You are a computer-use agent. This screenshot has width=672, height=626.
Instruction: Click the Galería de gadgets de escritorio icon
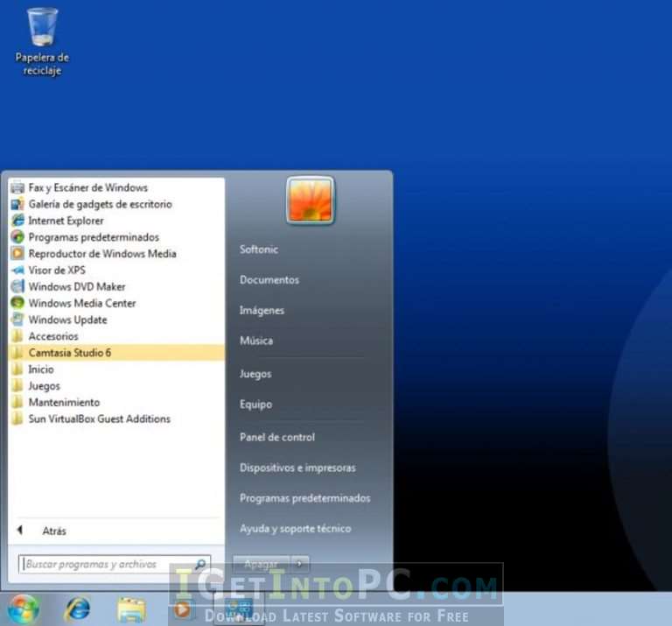coord(17,204)
